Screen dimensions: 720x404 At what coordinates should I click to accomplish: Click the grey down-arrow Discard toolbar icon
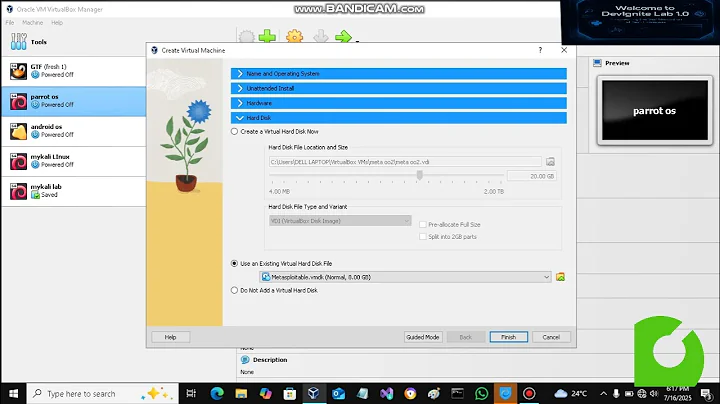(x=321, y=36)
